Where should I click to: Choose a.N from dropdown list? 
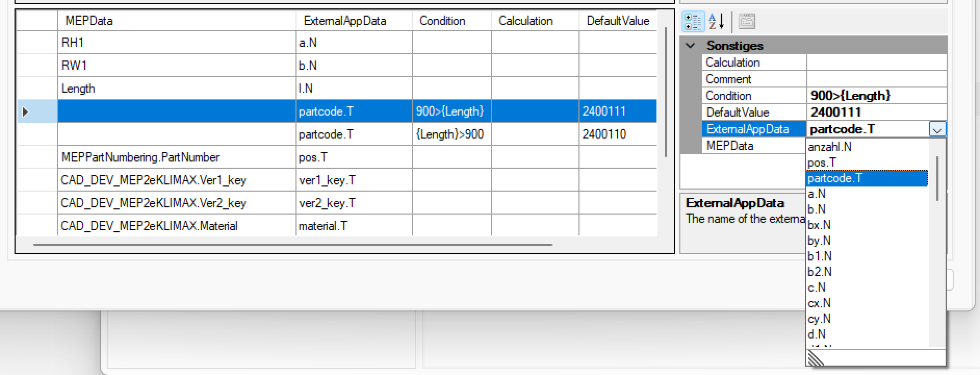coord(867,194)
